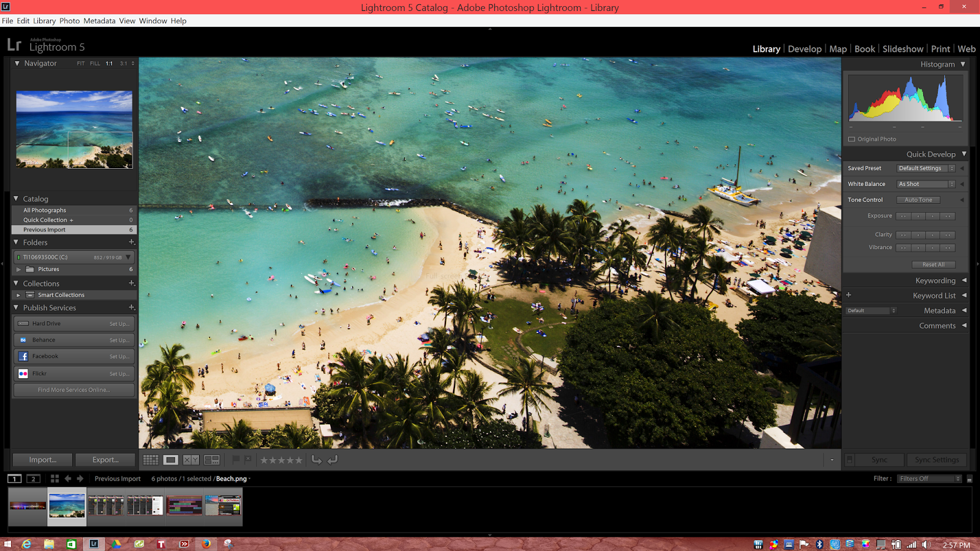The image size is (980, 551).
Task: Open the toolbar content options dropdown arrow
Action: coord(832,460)
